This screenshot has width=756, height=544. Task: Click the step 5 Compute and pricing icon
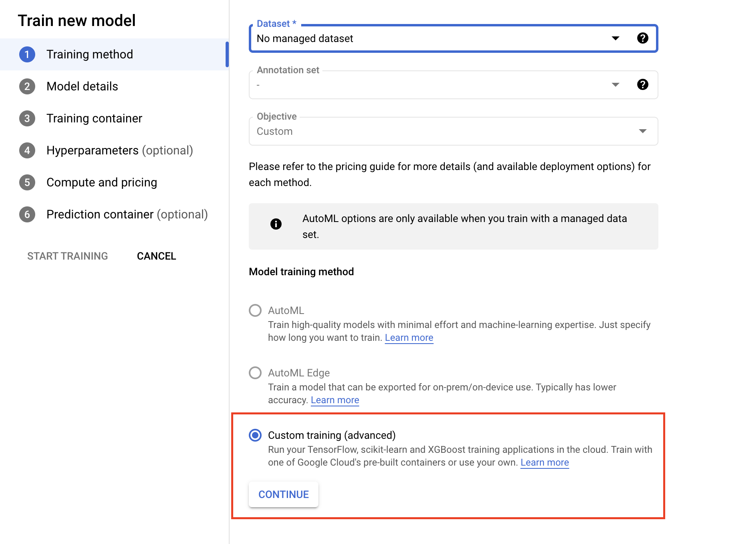pyautogui.click(x=27, y=182)
